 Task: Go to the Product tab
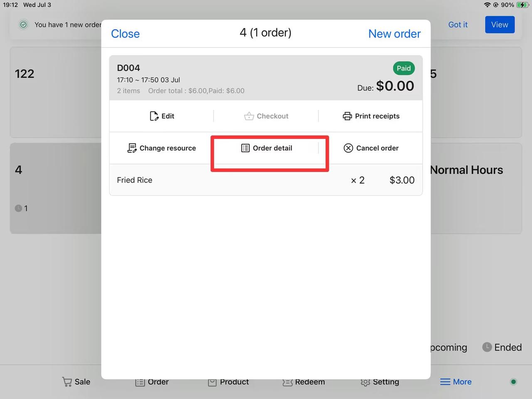tap(228, 382)
